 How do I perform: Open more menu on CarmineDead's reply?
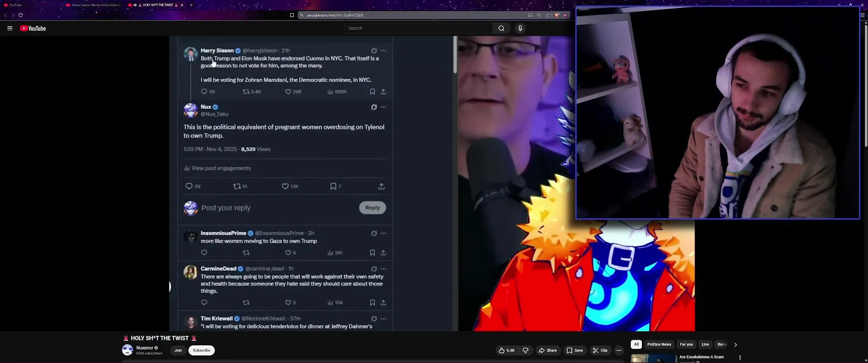(384, 269)
